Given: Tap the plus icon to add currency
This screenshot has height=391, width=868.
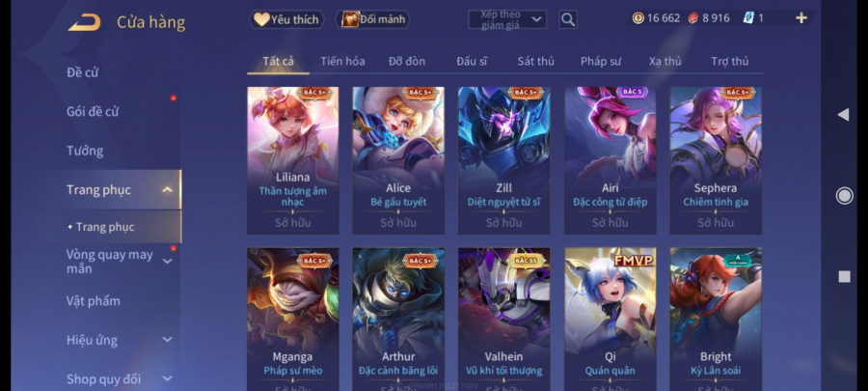Looking at the screenshot, I should [x=801, y=18].
